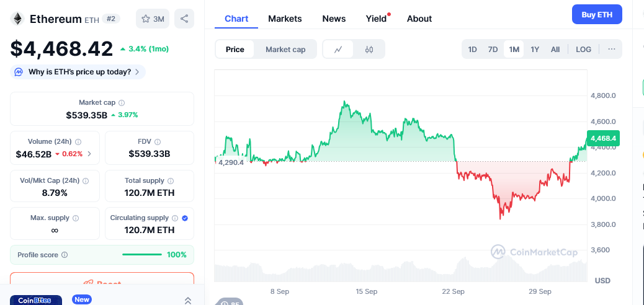The height and width of the screenshot is (305, 644).
Task: Click the Max. supply info icon
Action: [76, 218]
